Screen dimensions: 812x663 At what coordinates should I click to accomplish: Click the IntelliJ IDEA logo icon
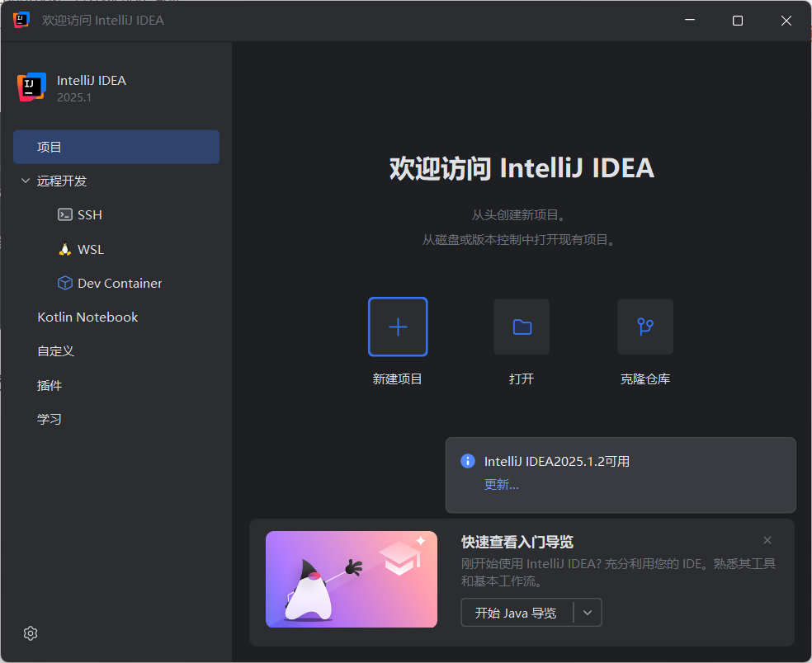tap(31, 87)
